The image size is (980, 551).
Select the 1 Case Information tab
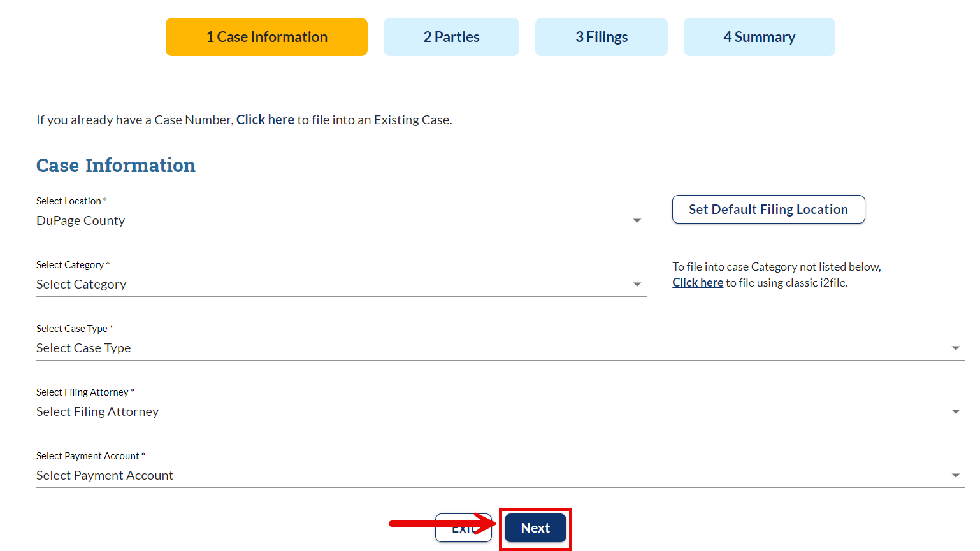point(266,36)
